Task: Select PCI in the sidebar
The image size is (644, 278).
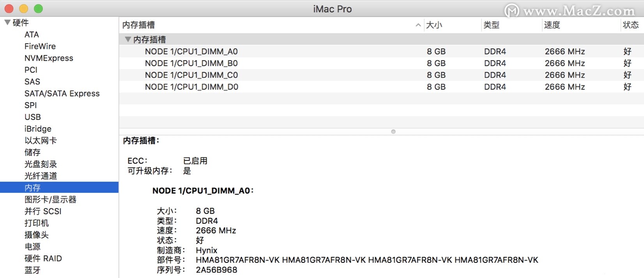Action: click(x=31, y=70)
